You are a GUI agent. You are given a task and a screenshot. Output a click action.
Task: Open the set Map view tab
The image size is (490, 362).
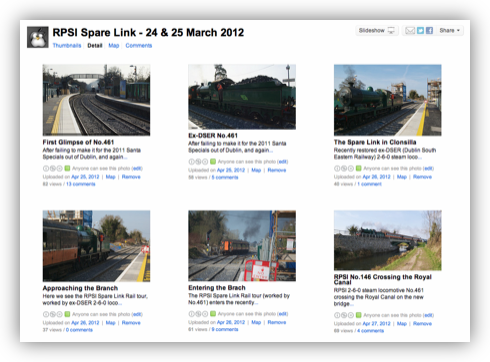[114, 45]
